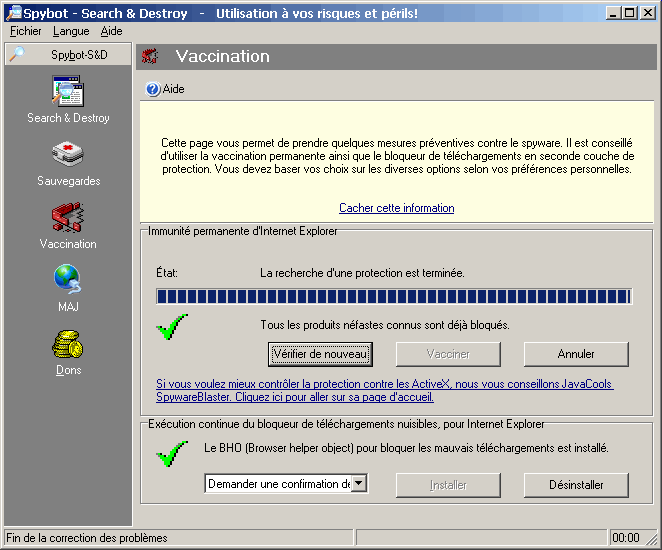Click green checkmark beside BHO installed message
Screen dimensions: 662x550
click(172, 453)
